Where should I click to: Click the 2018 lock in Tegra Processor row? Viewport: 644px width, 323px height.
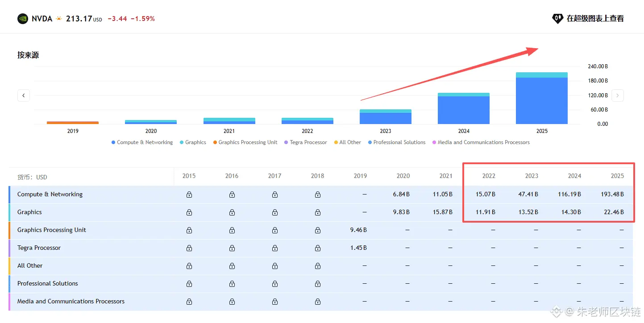pyautogui.click(x=318, y=248)
